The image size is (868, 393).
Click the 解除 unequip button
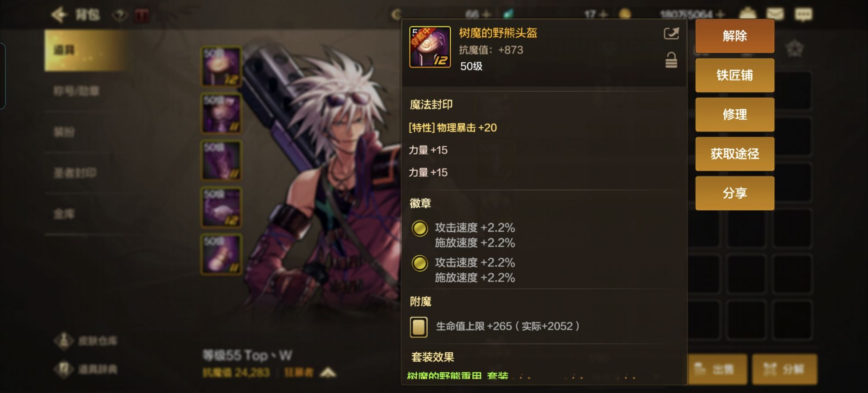coord(735,36)
